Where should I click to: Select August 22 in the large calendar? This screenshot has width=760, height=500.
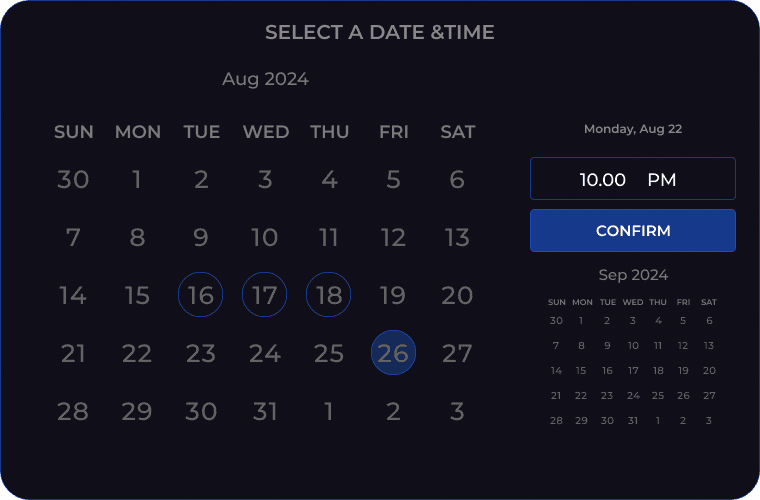(x=137, y=353)
